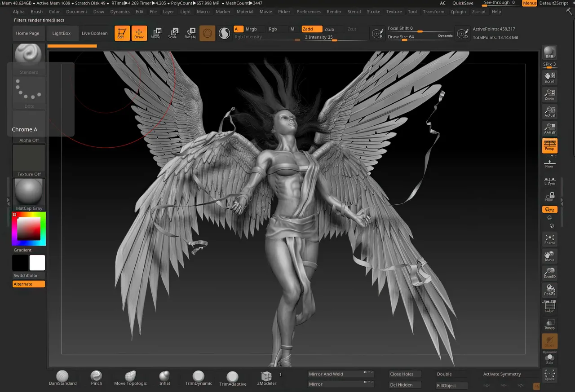
Task: Open the Texture Off selector
Action: (x=29, y=161)
